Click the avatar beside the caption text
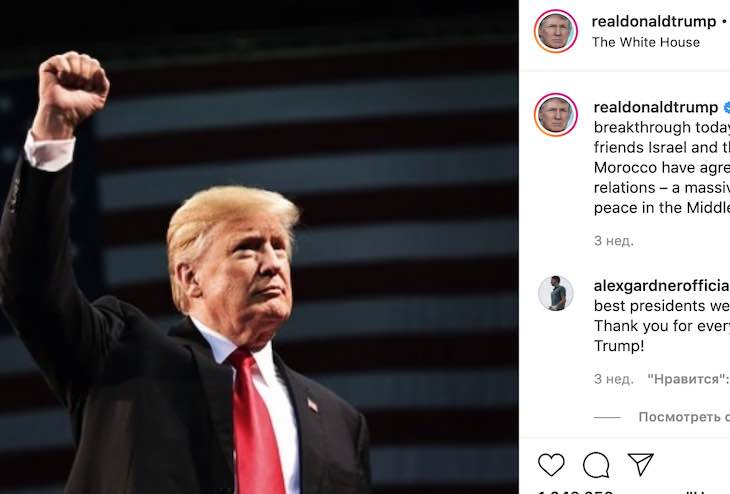The height and width of the screenshot is (494, 730). pyautogui.click(x=555, y=115)
